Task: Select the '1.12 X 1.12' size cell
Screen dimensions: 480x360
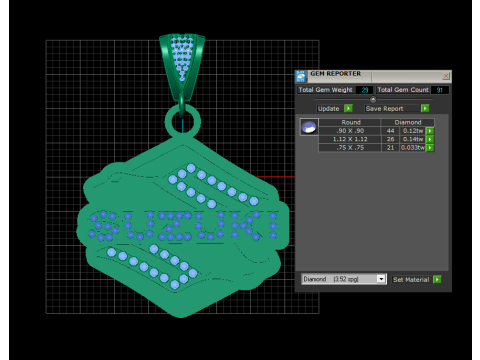Action: 350,139
